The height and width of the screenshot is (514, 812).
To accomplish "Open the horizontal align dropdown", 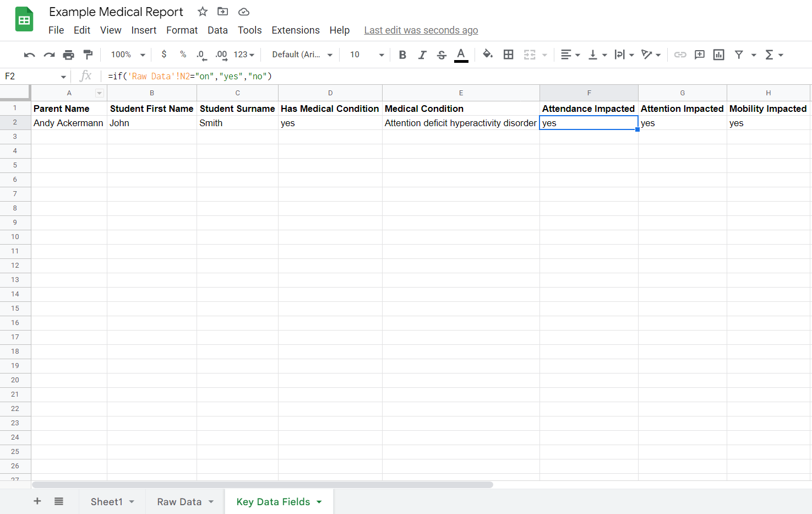I will [x=570, y=55].
